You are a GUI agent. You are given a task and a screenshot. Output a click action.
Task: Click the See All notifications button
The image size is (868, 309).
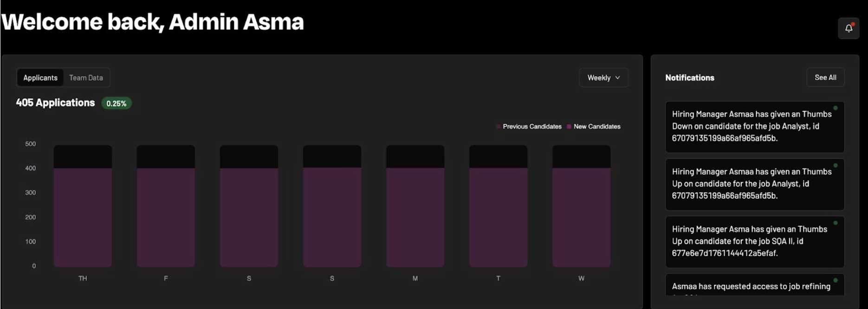tap(825, 77)
